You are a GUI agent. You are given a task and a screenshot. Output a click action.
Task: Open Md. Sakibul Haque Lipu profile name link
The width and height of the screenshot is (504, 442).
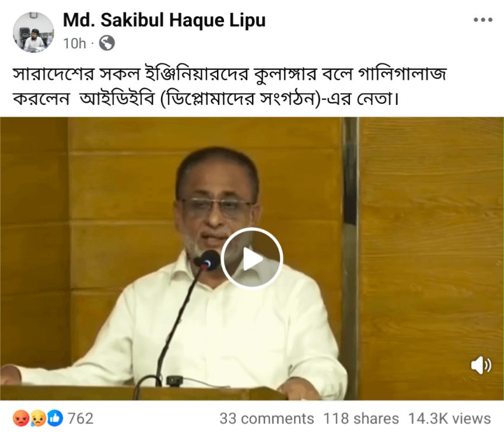click(164, 20)
